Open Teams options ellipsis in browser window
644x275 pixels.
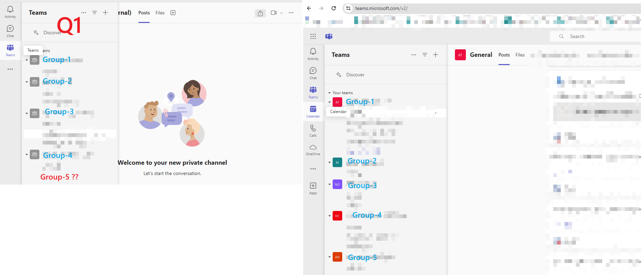(x=414, y=55)
